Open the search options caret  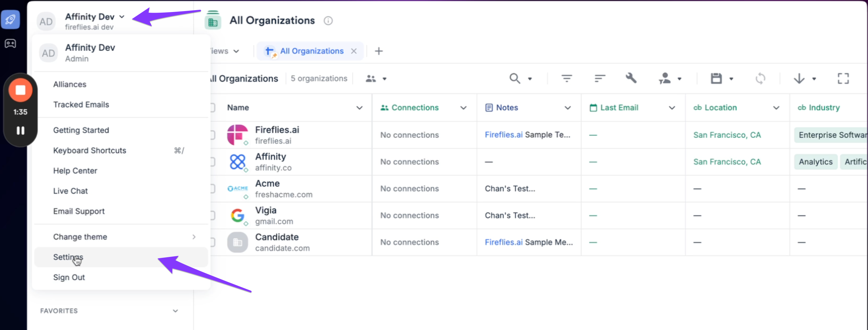click(530, 79)
